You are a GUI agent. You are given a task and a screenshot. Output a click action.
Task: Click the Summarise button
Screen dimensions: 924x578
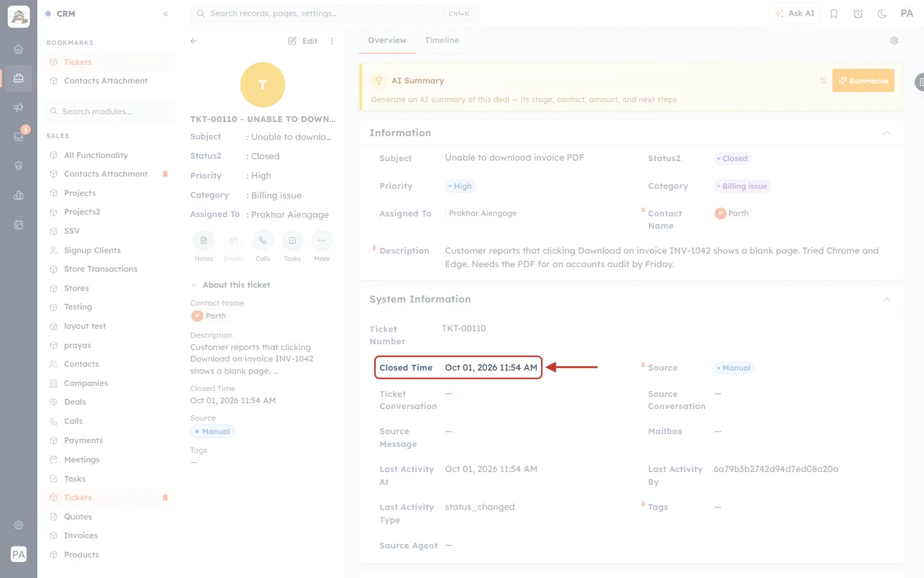pyautogui.click(x=863, y=80)
